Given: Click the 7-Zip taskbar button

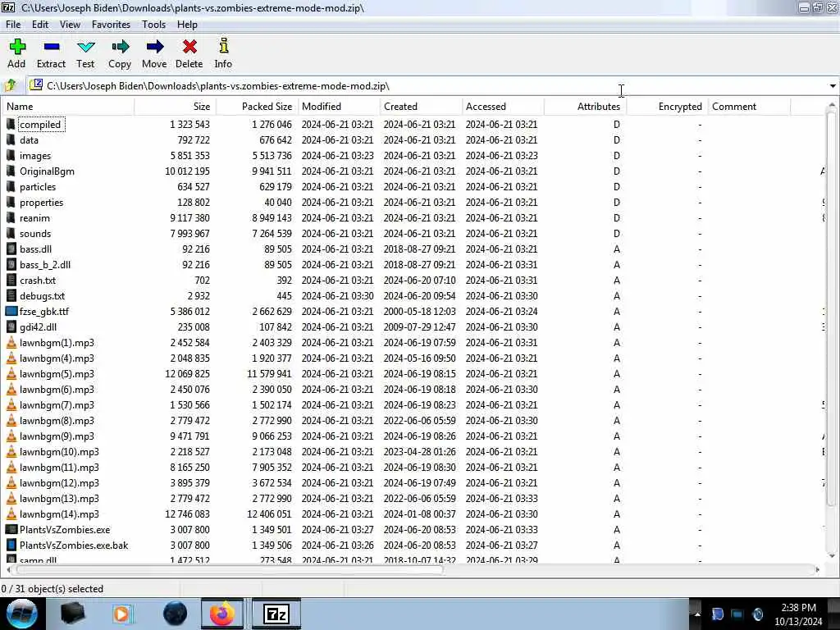Looking at the screenshot, I should (276, 614).
